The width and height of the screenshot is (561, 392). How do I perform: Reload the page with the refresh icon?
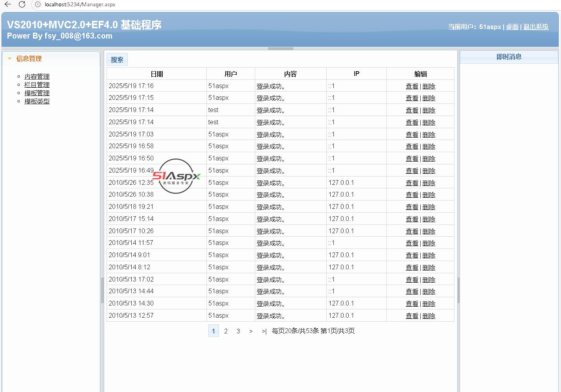click(22, 4)
